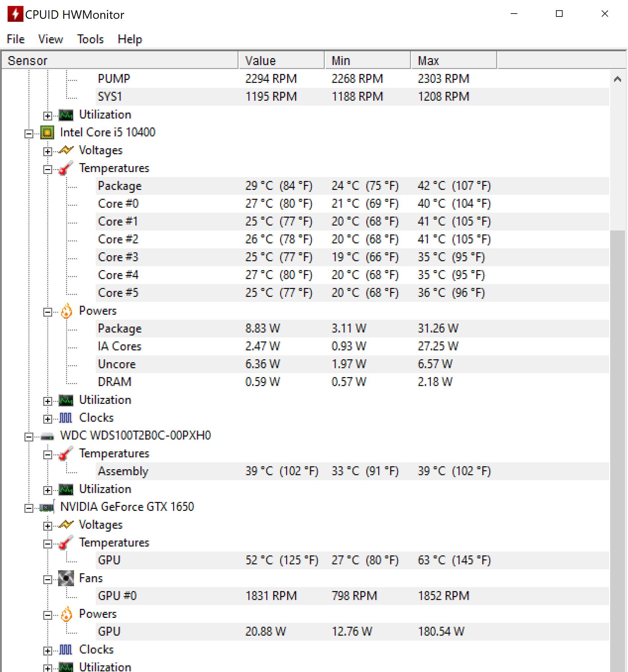
Task: Select the PUMP fan row
Action: point(352,79)
